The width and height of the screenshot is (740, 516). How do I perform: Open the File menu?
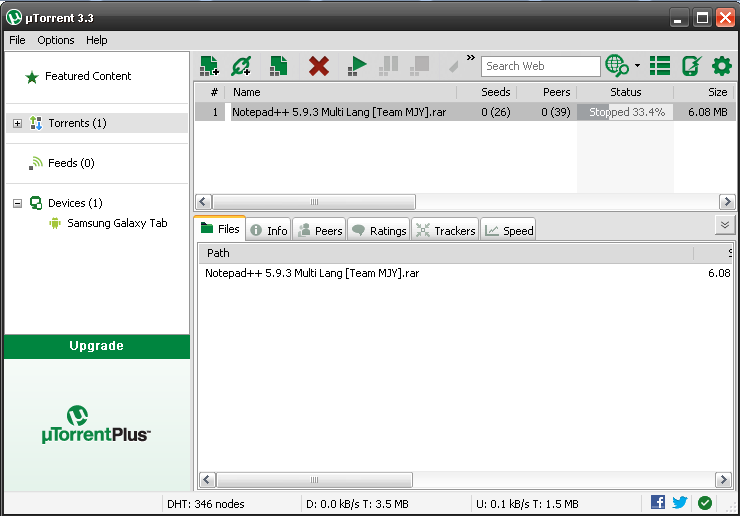click(17, 40)
